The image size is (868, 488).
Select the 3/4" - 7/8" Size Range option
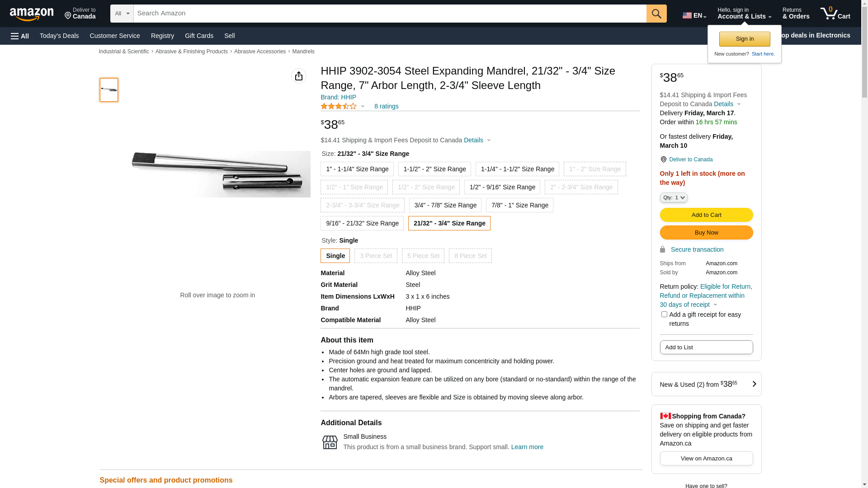click(445, 205)
